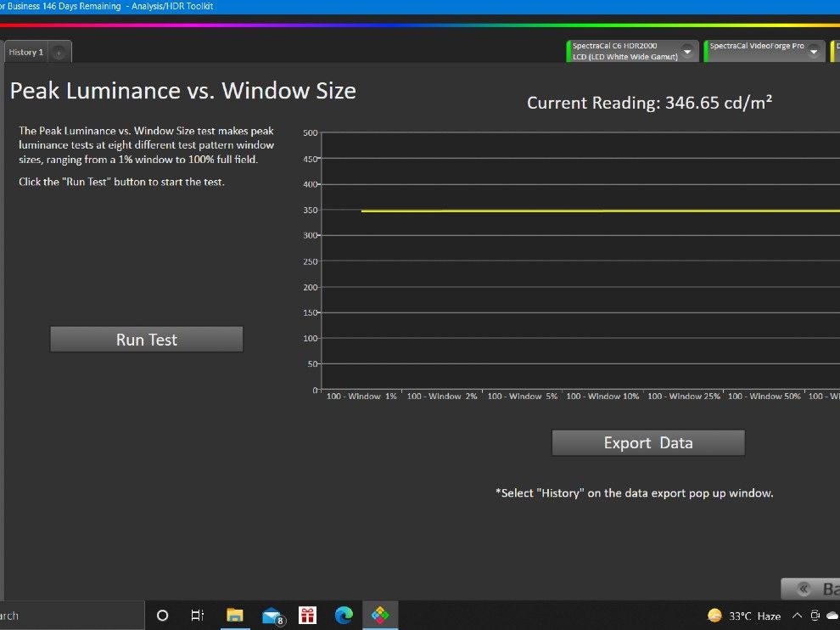Open Cortana circle icon in taskbar
This screenshot has width=840, height=630.
tap(163, 616)
